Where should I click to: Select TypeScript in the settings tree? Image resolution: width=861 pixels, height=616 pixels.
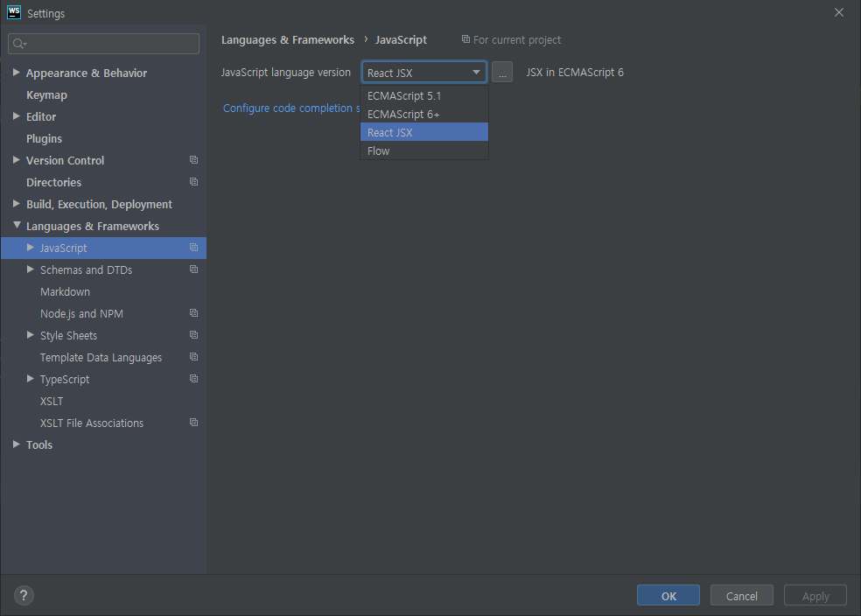point(65,379)
